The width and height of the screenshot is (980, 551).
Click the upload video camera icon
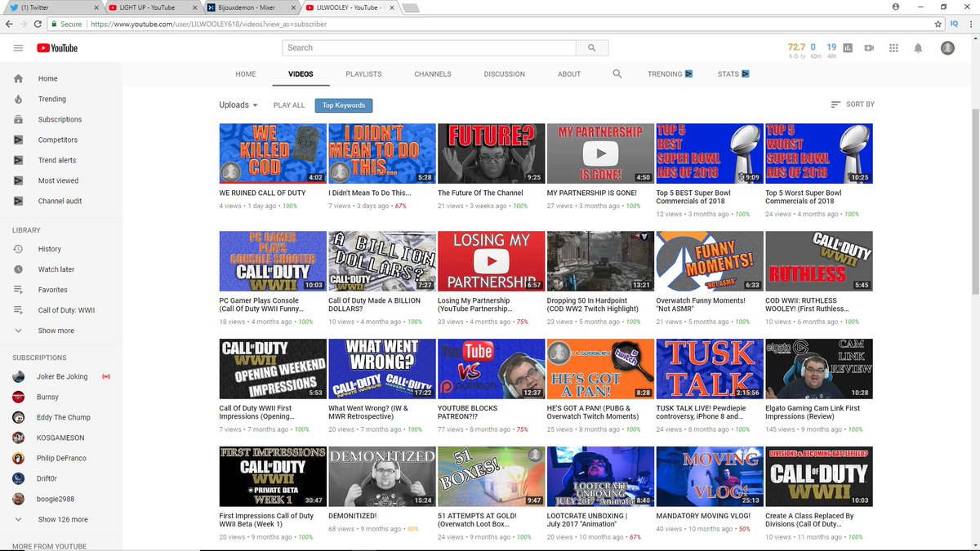[x=869, y=48]
